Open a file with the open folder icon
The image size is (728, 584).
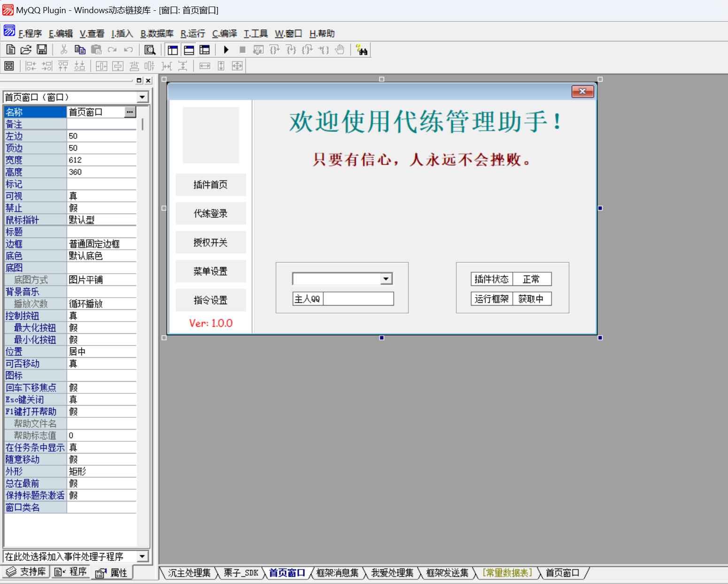tap(25, 50)
